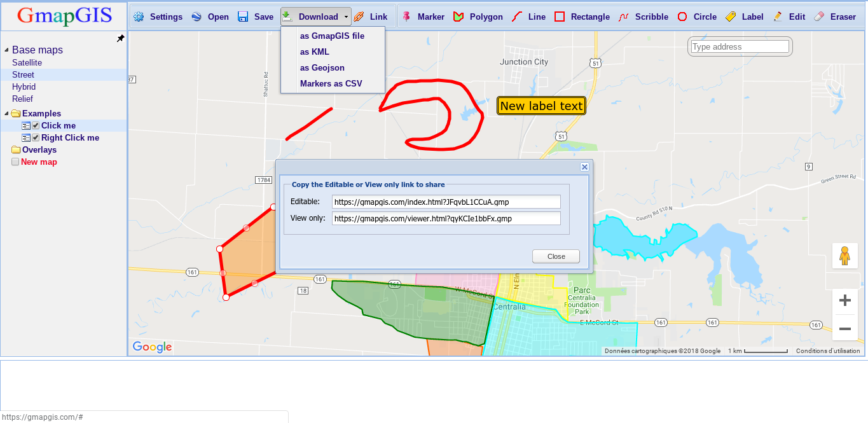Click the Google logo on the map
868x423 pixels.
[152, 347]
